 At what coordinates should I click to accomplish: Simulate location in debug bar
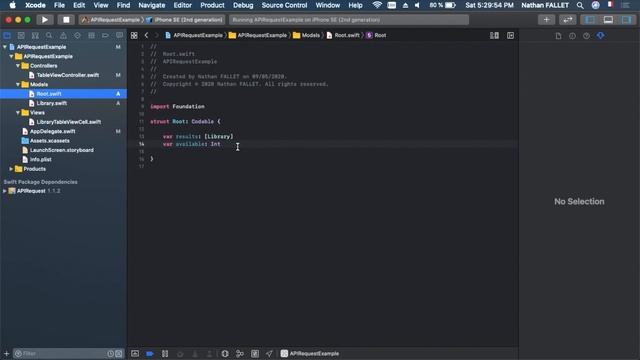coord(269,353)
